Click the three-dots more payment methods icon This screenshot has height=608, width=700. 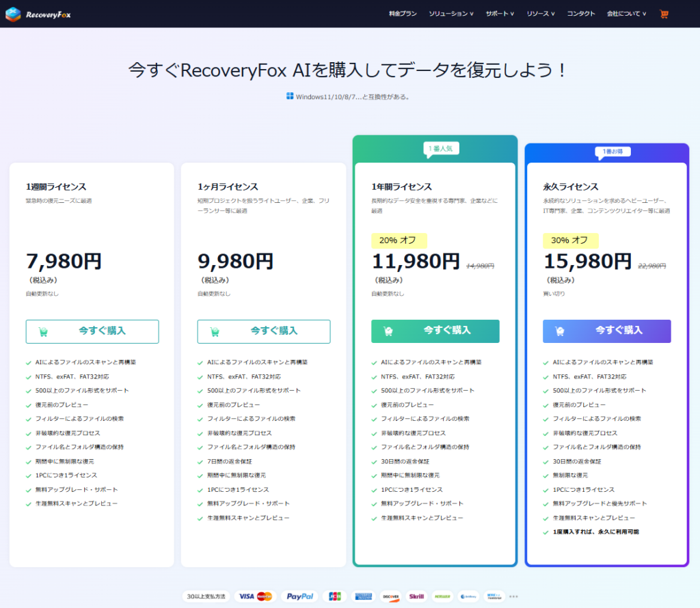[x=513, y=596]
